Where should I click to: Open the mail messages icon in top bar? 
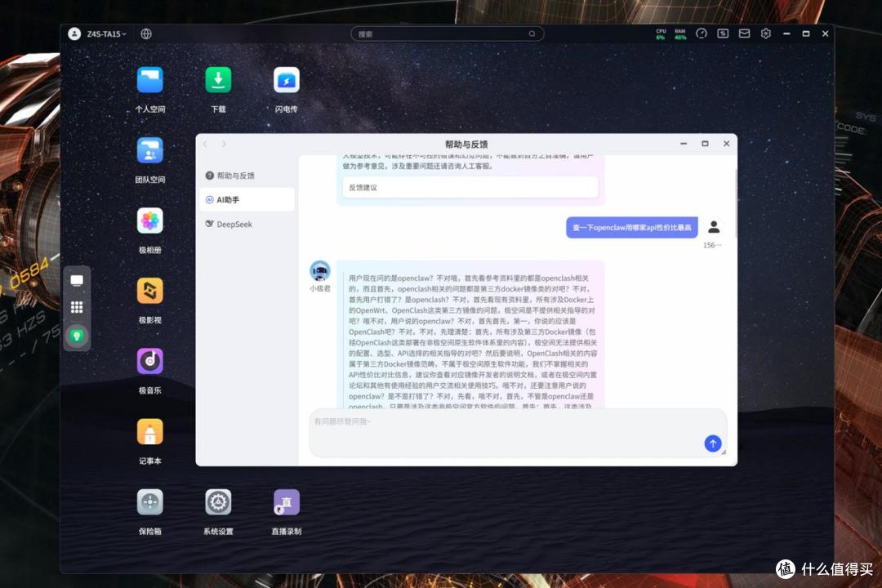[744, 33]
